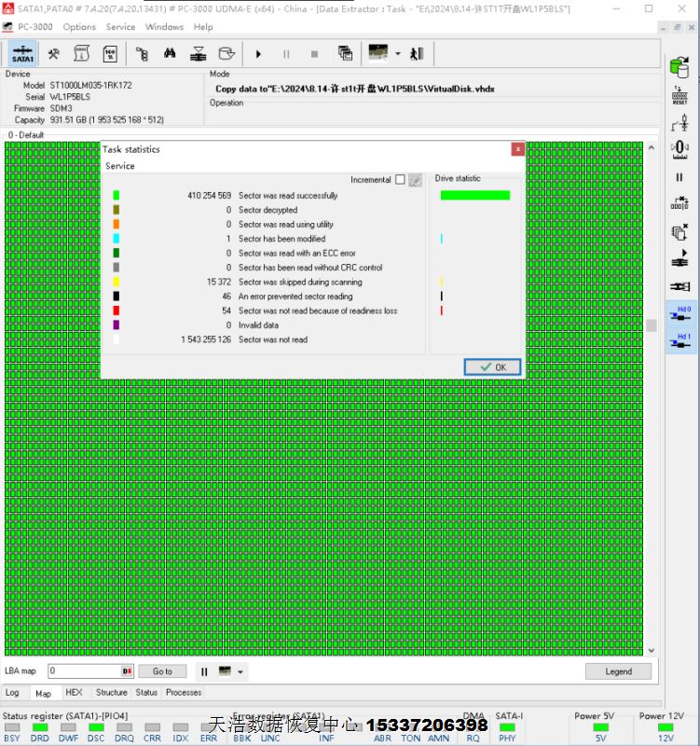Click the binoculars search icon in toolbar
This screenshot has height=746, width=700.
pyautogui.click(x=170, y=53)
